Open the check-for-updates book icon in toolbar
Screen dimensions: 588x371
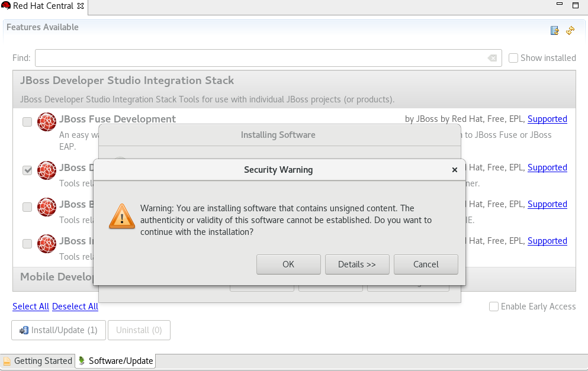[554, 30]
